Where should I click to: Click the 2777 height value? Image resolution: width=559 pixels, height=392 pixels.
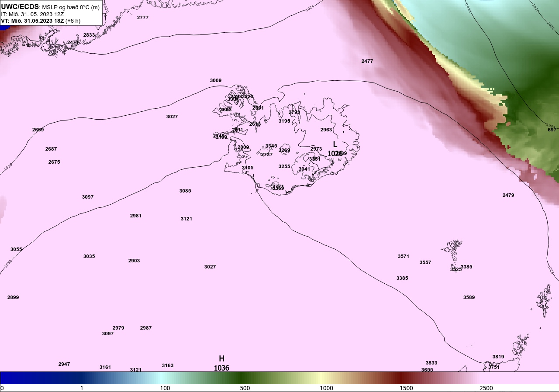[143, 17]
